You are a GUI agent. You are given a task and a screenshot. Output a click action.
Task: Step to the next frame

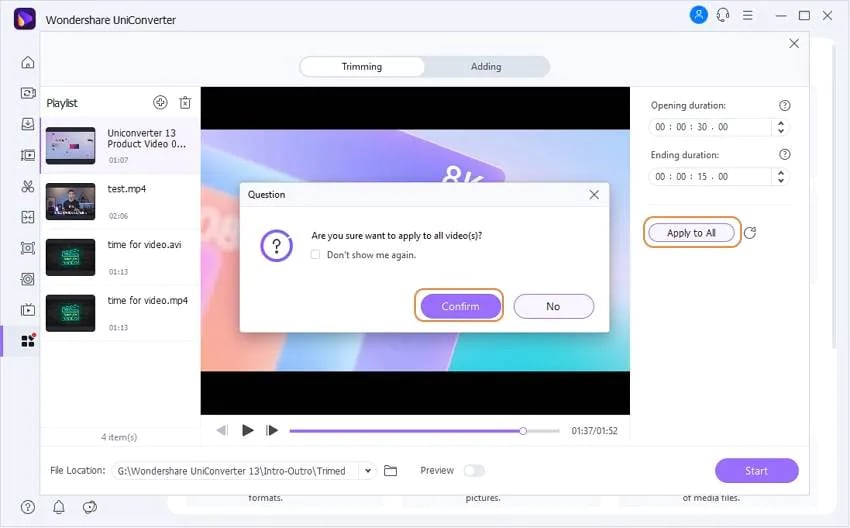click(x=272, y=430)
